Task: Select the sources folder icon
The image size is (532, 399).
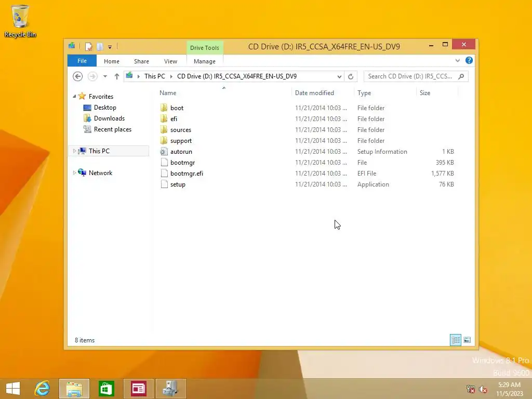Action: tap(164, 129)
